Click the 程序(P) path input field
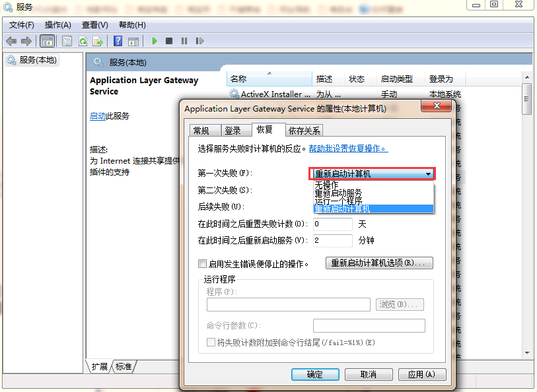Screen dimensions: 537x392 click(289, 304)
